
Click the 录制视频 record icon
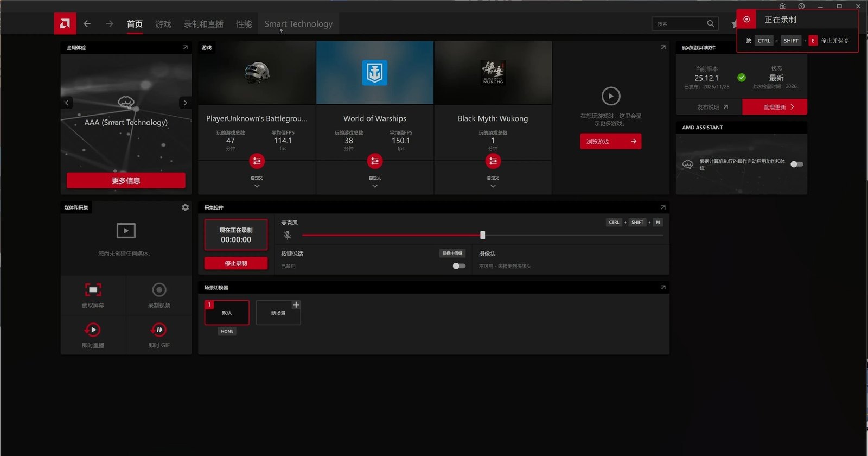(x=159, y=290)
